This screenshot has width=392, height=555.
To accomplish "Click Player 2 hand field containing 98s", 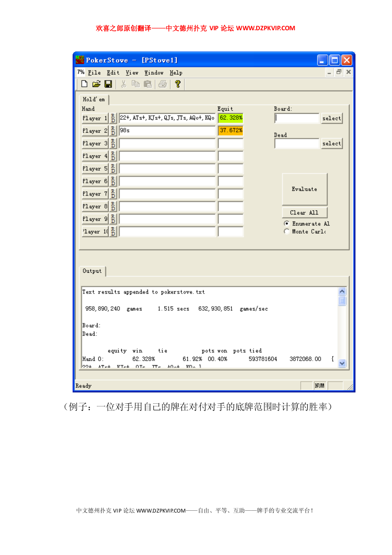I will pyautogui.click(x=167, y=131).
